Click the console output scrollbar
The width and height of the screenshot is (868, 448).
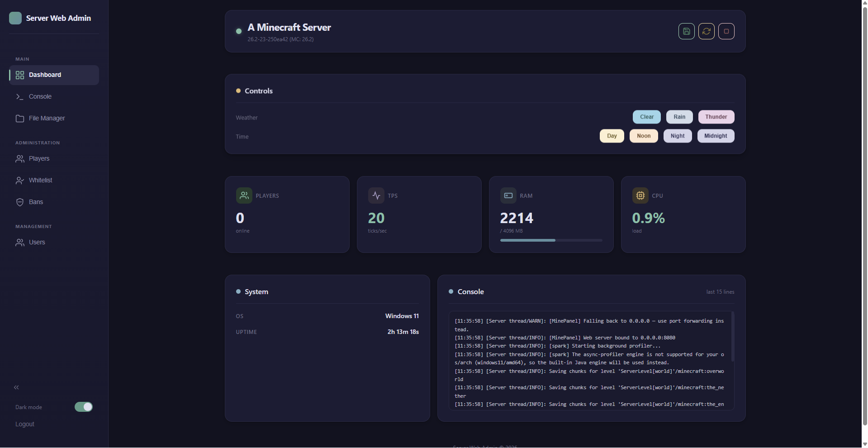732,336
